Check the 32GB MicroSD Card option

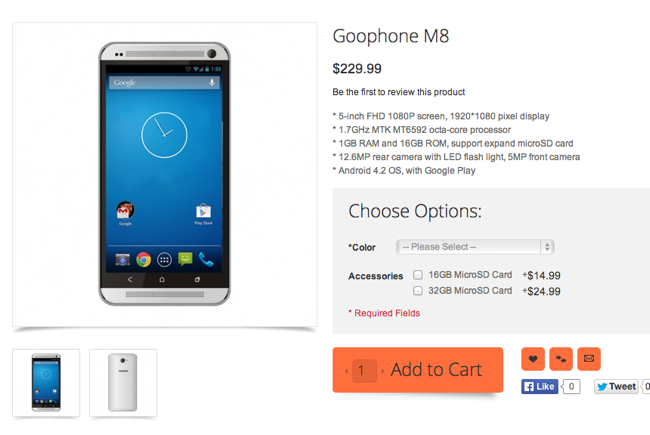pos(418,291)
